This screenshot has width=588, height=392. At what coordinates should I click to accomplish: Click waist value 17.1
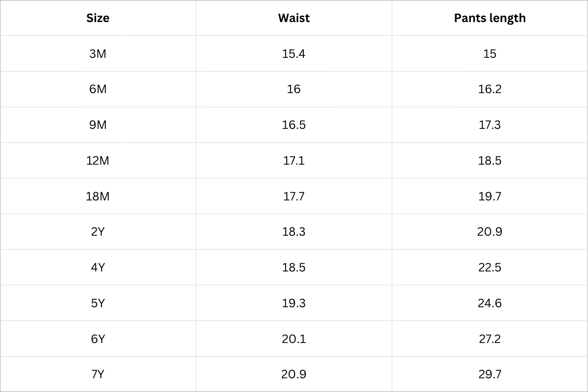294,160
